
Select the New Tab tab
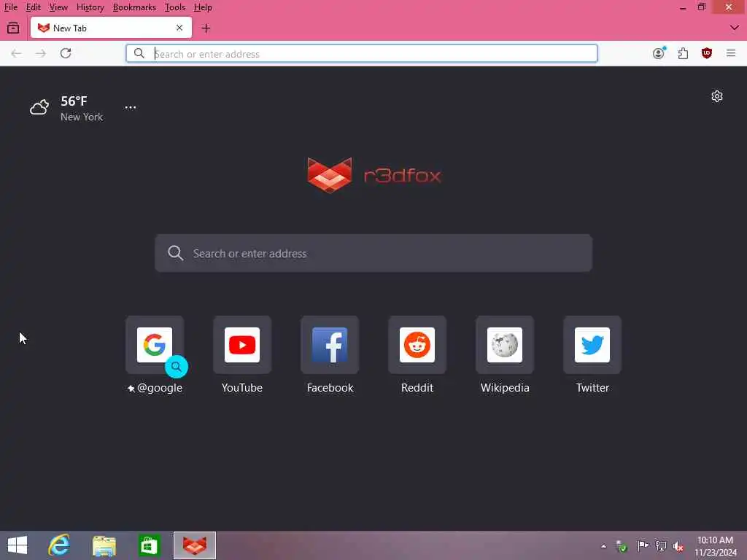coord(111,28)
